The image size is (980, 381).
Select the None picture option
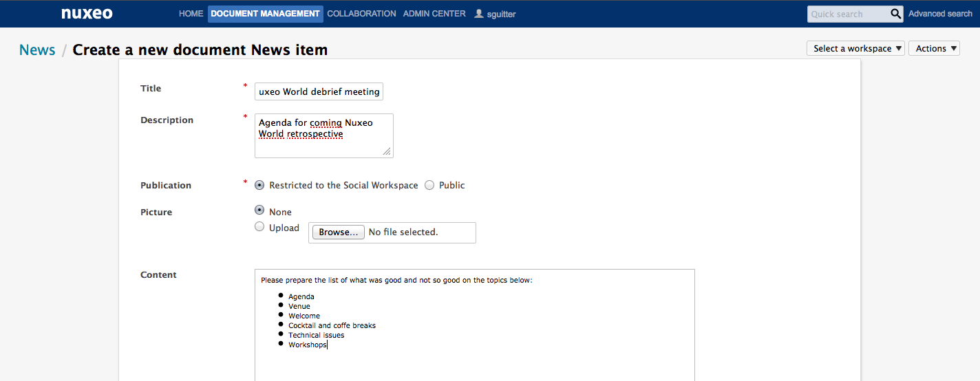pos(259,210)
